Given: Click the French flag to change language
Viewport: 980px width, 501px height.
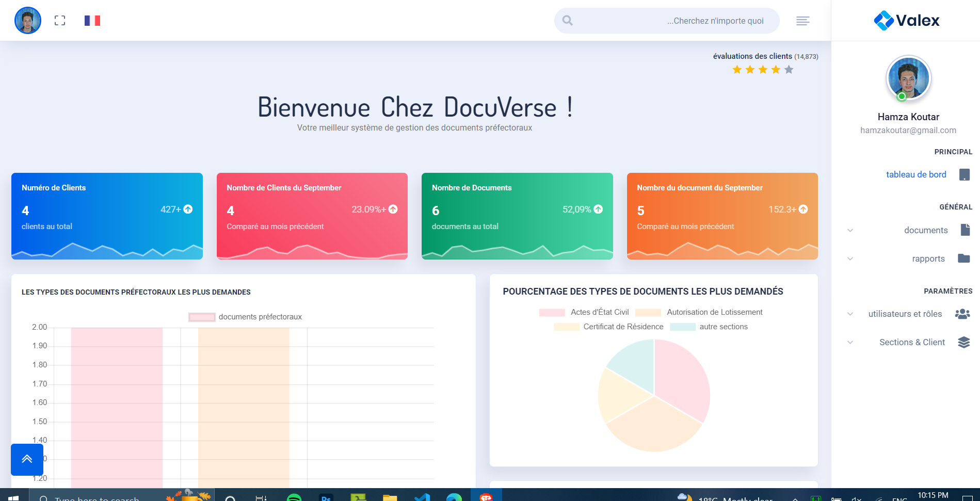Looking at the screenshot, I should pyautogui.click(x=92, y=20).
